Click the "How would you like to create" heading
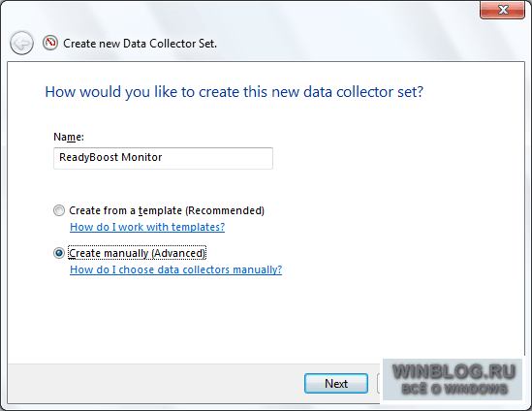 (235, 92)
